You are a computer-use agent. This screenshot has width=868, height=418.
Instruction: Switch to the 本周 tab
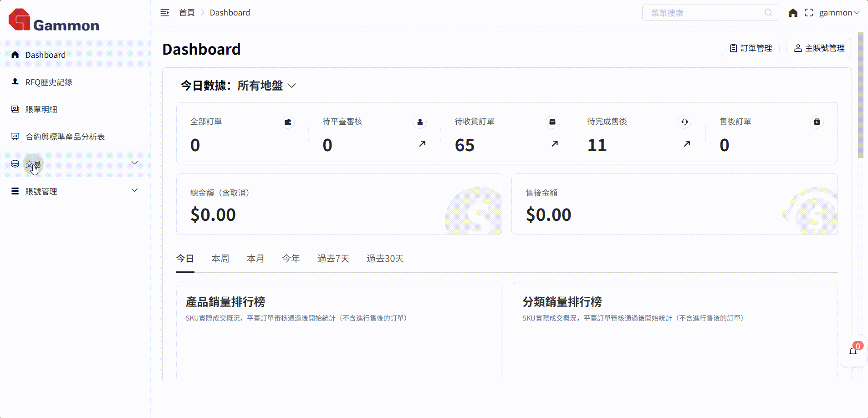coord(220,259)
